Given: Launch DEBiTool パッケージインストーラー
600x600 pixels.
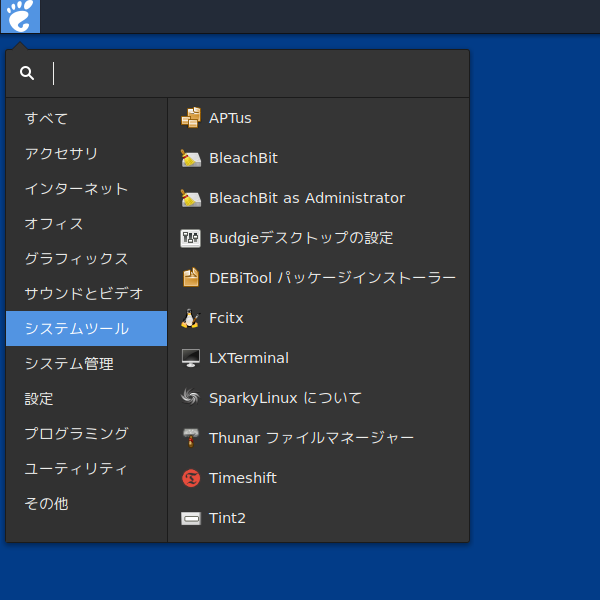Looking at the screenshot, I should (332, 278).
